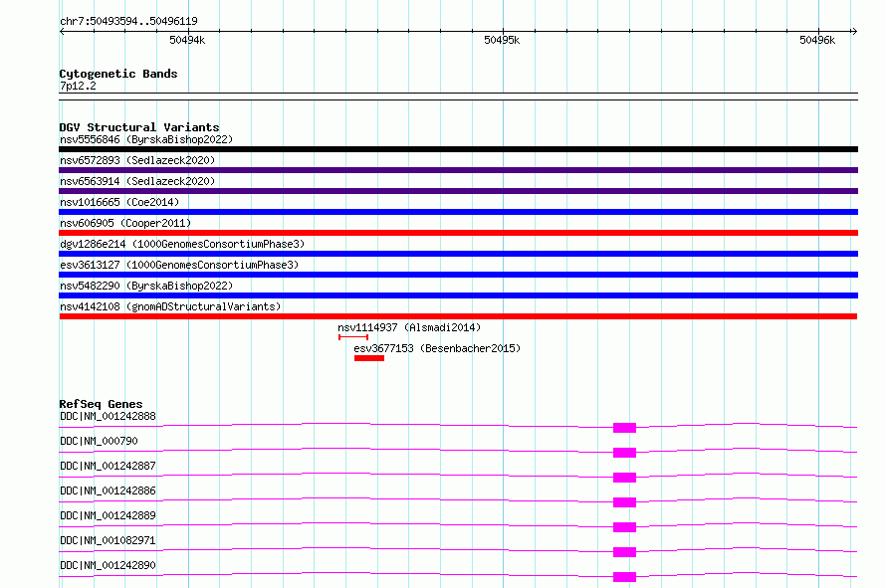Click the 50495k ruler label
This screenshot has height=588, width=886.
[x=502, y=40]
